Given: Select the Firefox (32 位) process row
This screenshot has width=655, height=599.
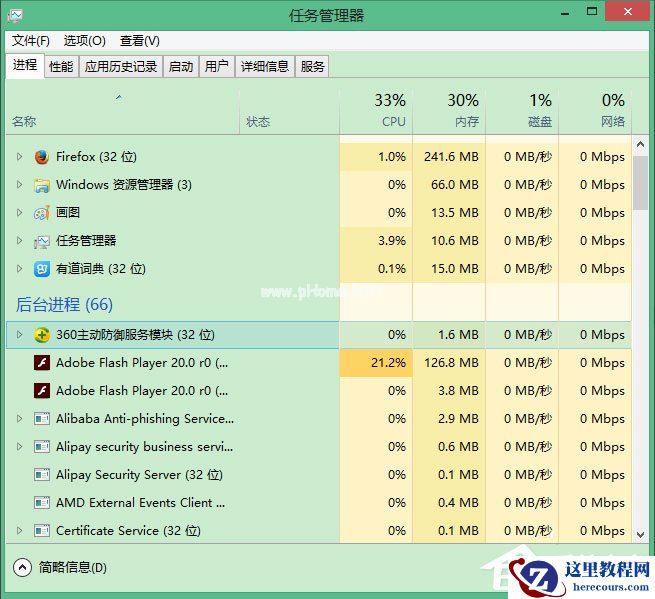Looking at the screenshot, I should tap(318, 157).
